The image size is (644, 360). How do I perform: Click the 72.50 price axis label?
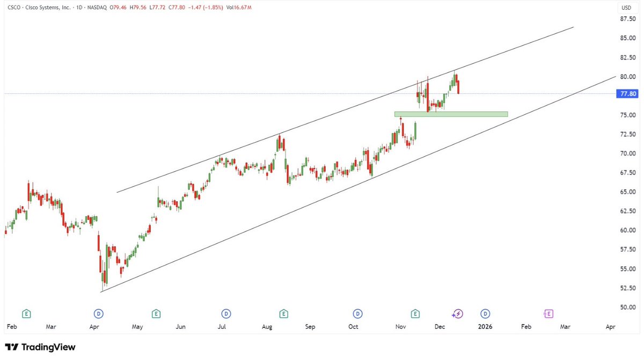click(x=628, y=134)
